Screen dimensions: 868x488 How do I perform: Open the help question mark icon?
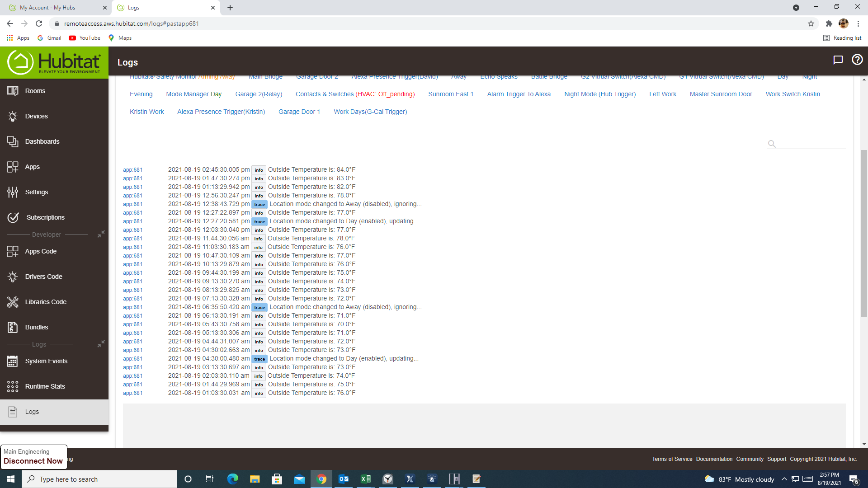click(x=857, y=60)
